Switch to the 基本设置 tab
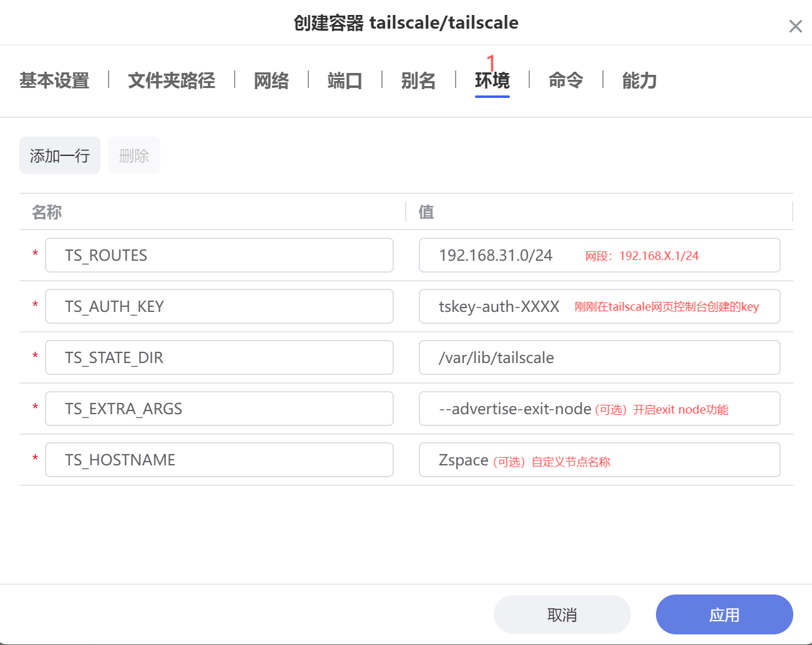 [54, 80]
